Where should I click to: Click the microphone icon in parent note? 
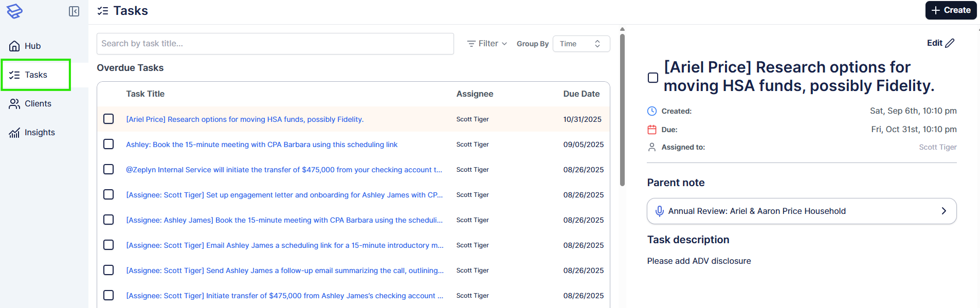(x=659, y=211)
